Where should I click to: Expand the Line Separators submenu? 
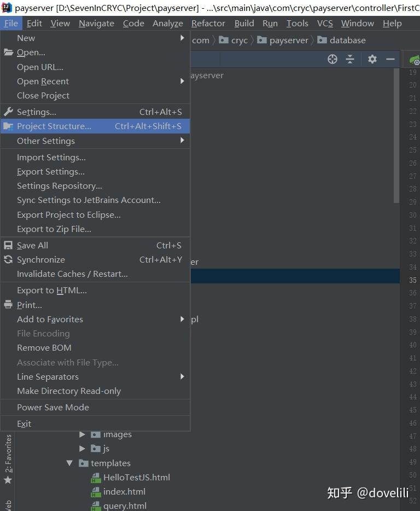point(48,376)
